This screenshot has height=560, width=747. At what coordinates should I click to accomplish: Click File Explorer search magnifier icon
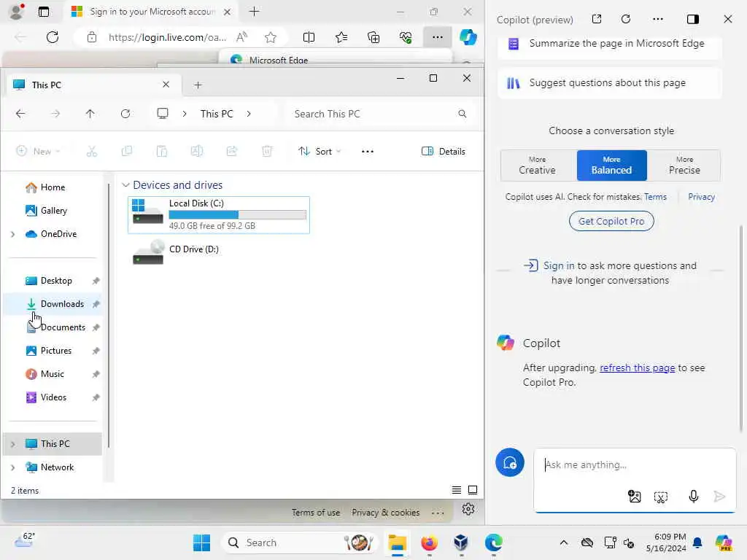pyautogui.click(x=462, y=114)
